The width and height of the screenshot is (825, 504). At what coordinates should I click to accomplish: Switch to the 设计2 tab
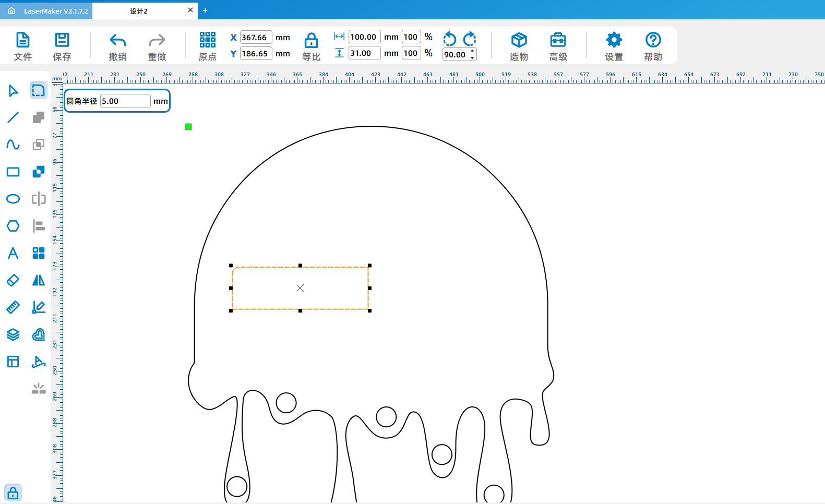click(139, 11)
